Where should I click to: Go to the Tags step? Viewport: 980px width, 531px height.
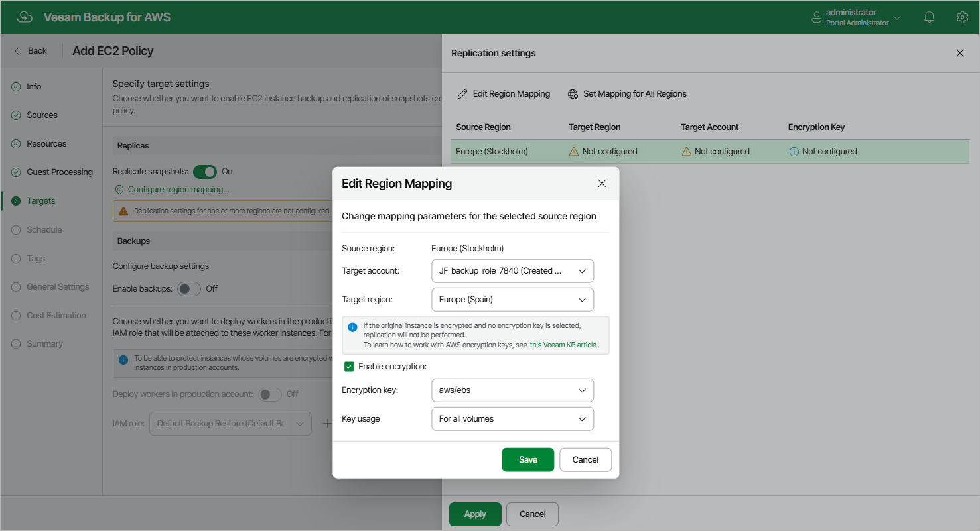coord(36,259)
